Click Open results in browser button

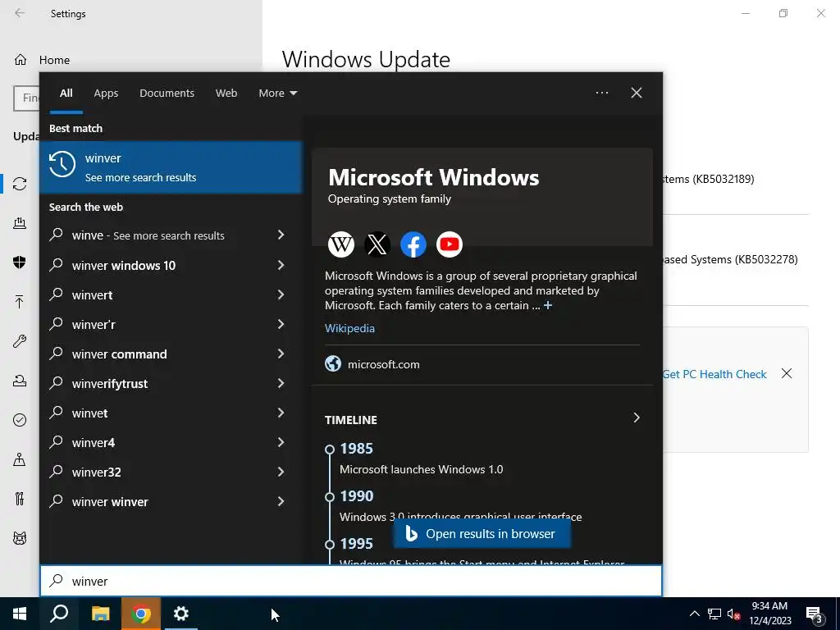click(482, 533)
